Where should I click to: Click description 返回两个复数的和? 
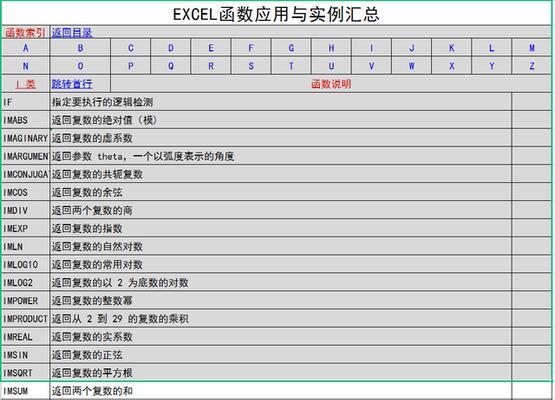[x=92, y=391]
